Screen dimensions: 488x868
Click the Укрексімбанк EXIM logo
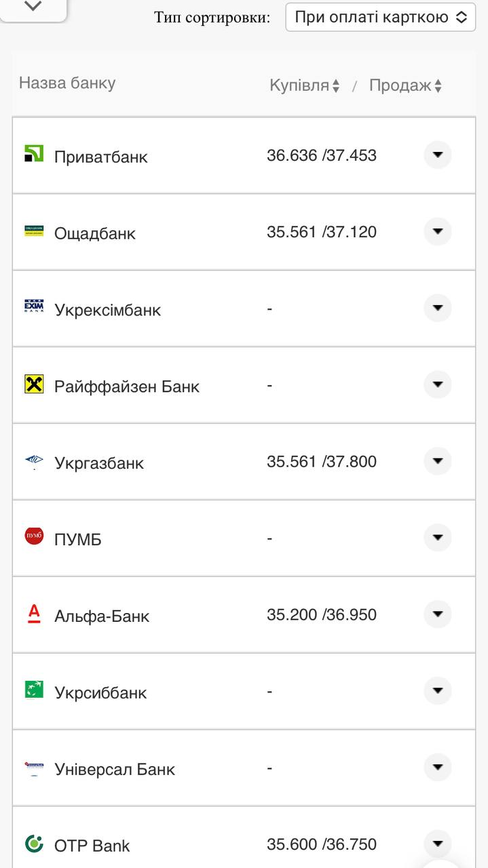(x=34, y=307)
